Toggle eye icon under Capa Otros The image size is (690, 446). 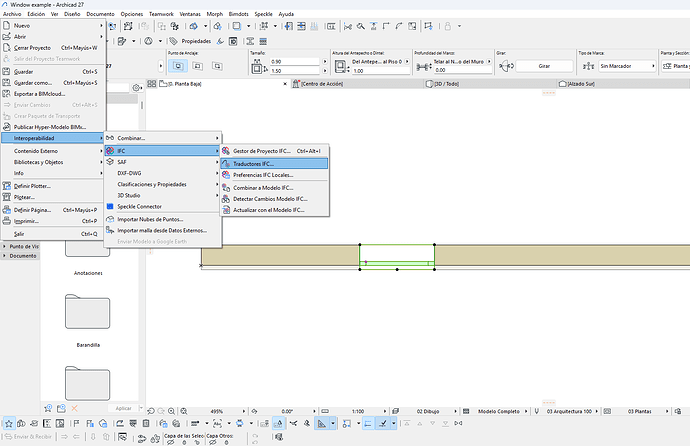[213, 442]
